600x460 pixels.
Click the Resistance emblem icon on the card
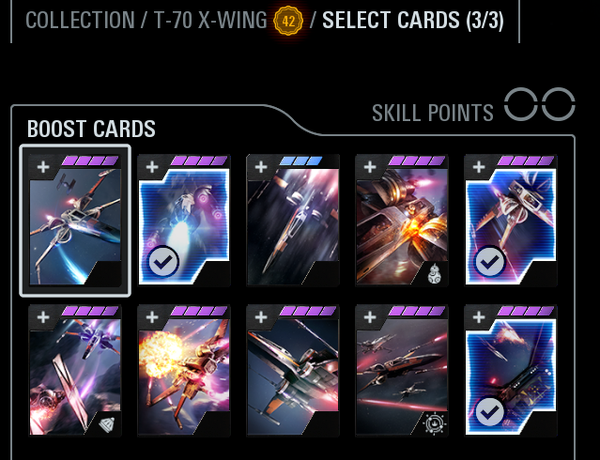tap(435, 424)
